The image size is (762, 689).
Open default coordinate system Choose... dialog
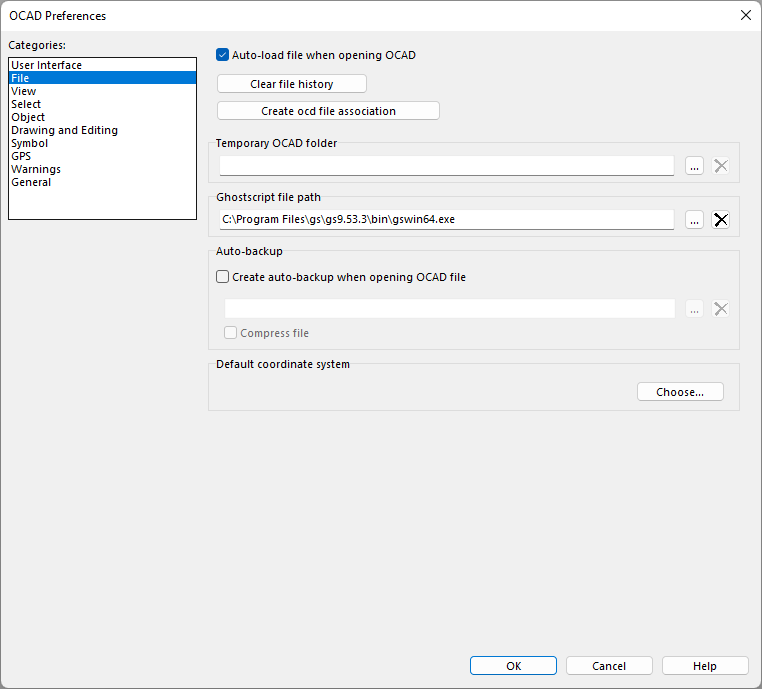click(x=680, y=392)
